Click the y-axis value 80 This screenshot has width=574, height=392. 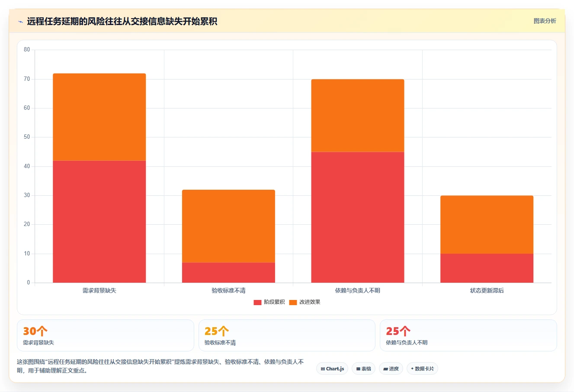27,50
